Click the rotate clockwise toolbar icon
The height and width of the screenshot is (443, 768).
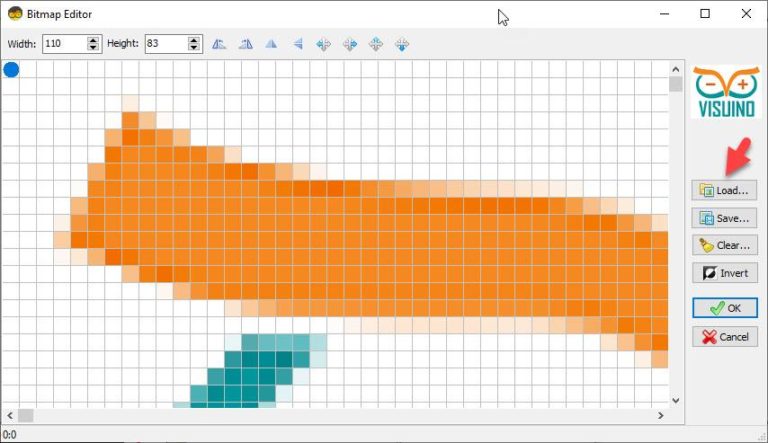coord(246,44)
